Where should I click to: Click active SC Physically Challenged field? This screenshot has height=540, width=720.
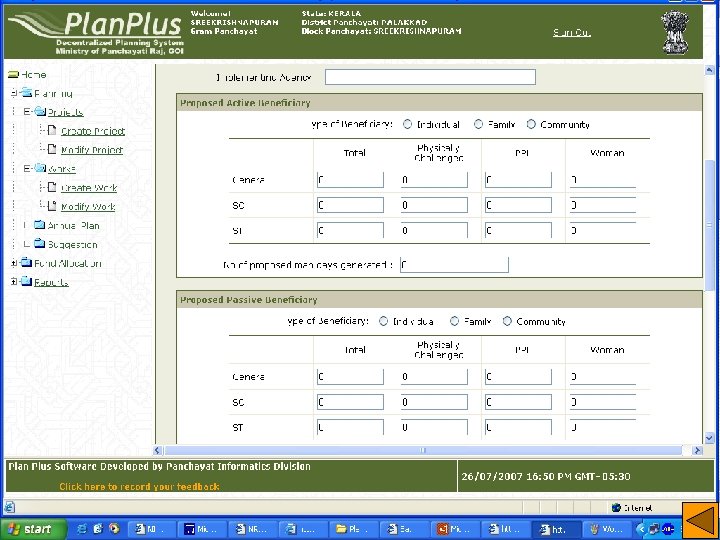(x=434, y=205)
